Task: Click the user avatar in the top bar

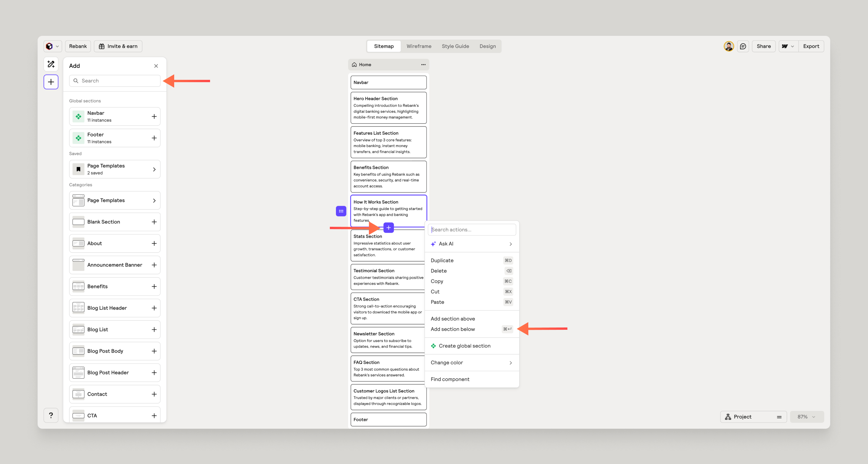Action: [729, 46]
